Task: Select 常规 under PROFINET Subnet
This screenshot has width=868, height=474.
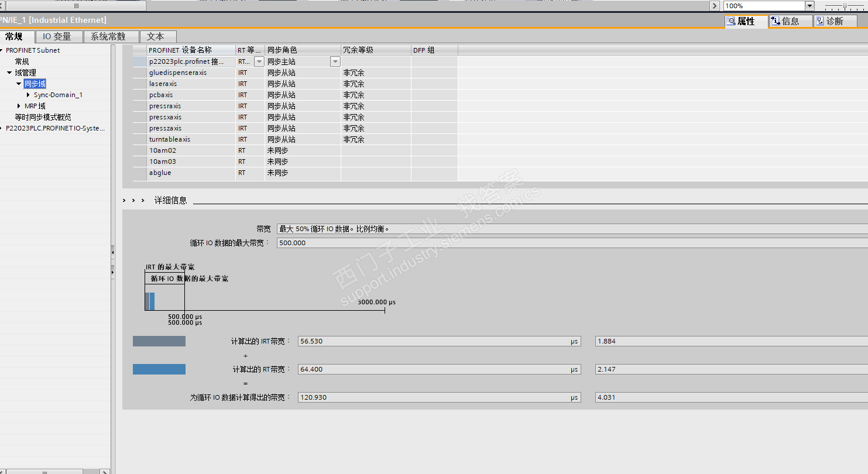Action: (22, 61)
